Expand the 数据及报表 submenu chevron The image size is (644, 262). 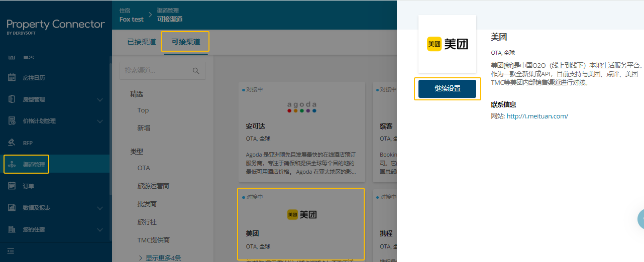pyautogui.click(x=99, y=207)
